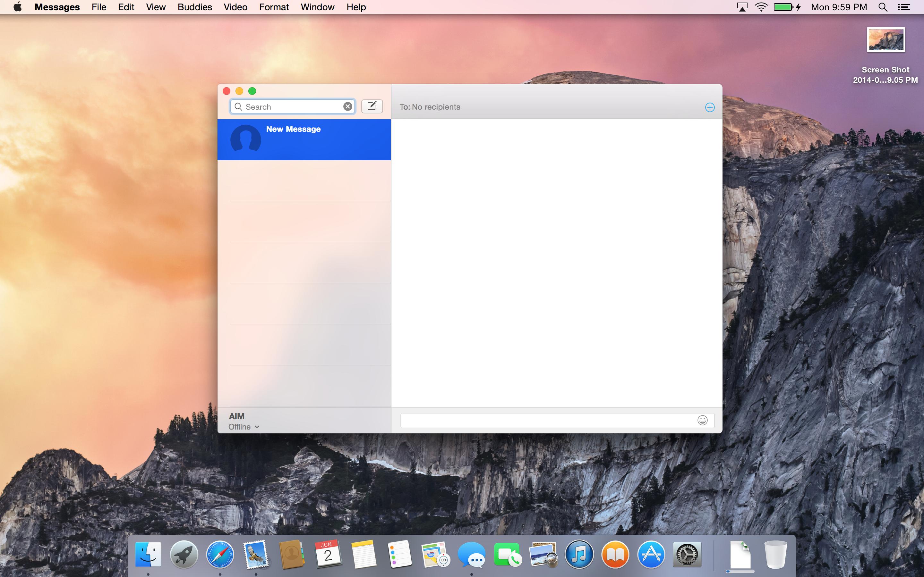Open the Notification Center menu icon
The image size is (924, 577).
tap(904, 7)
